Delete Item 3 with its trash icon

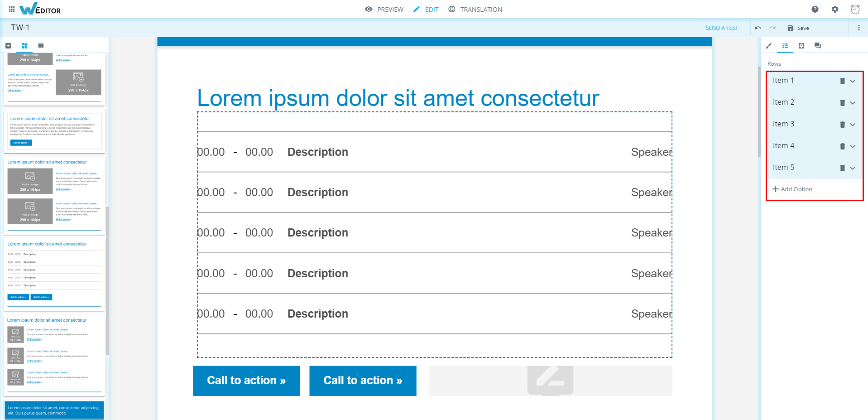[842, 125]
